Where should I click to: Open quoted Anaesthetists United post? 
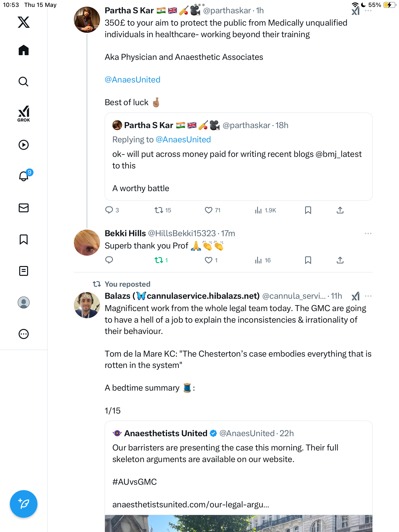point(238,476)
